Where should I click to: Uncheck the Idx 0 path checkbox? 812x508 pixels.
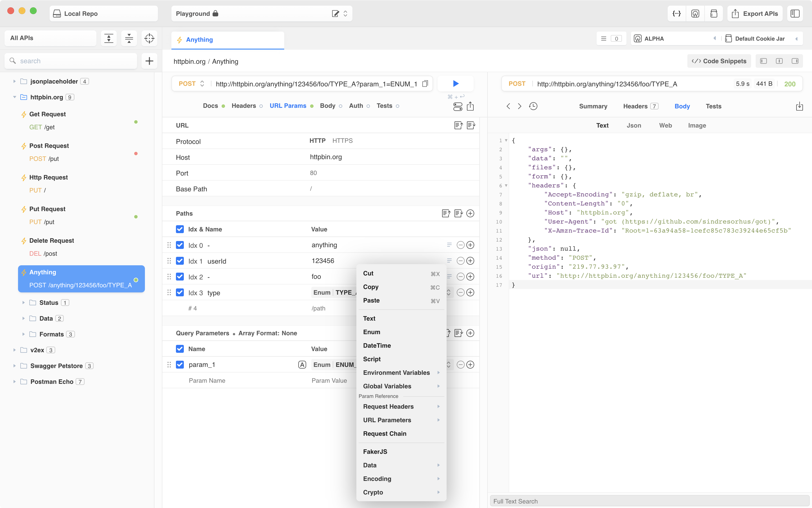180,245
